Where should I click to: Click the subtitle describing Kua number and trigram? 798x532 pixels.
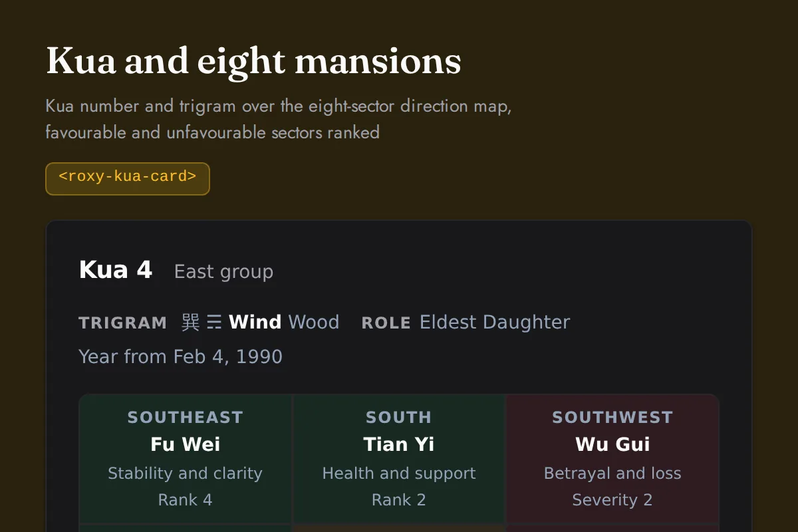point(279,119)
